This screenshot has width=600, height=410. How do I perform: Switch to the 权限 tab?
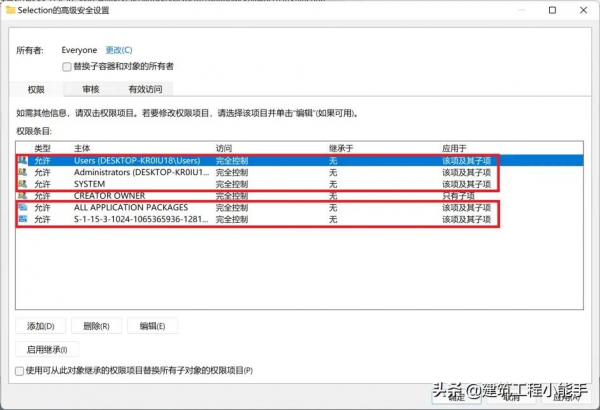tap(36, 89)
